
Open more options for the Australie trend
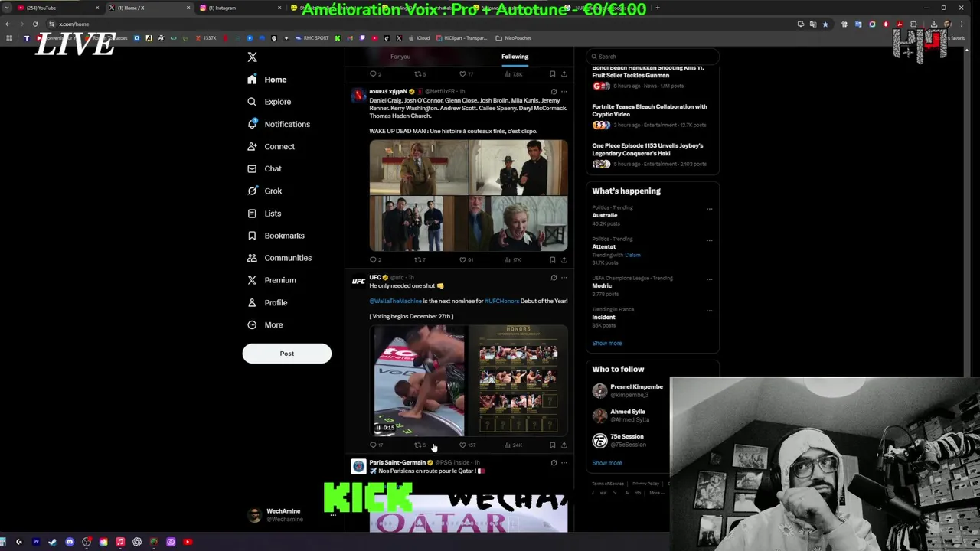pyautogui.click(x=709, y=209)
